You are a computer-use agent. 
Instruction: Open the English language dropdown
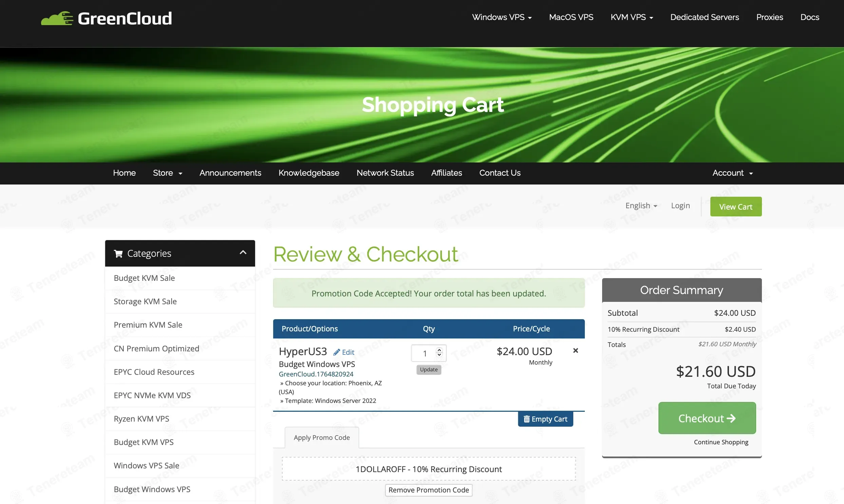[641, 206]
